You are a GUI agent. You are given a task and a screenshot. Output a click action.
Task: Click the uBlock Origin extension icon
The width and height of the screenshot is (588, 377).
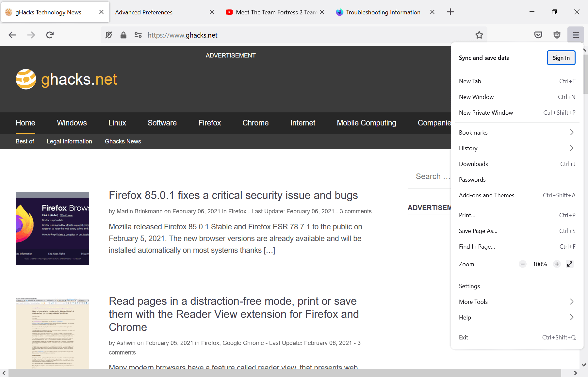(557, 35)
